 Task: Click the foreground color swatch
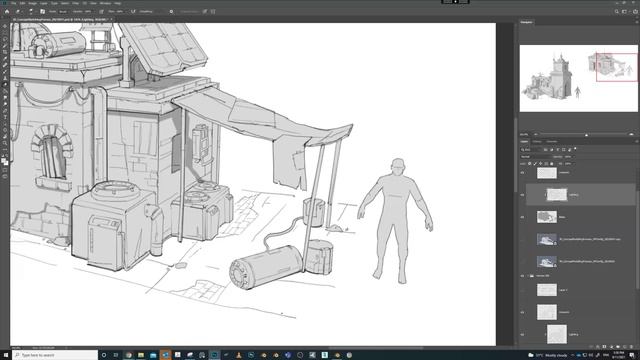coord(4,160)
